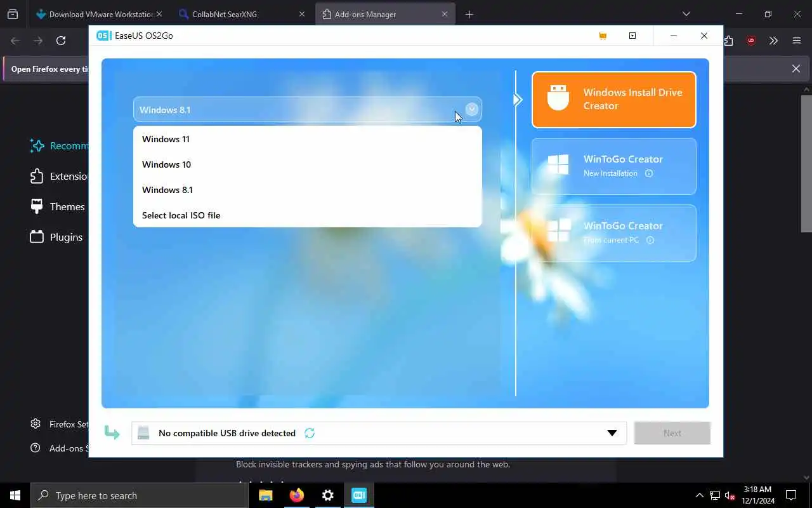This screenshot has height=508, width=812.
Task: Click the USB drive icon in Install Drive card
Action: coord(558,97)
